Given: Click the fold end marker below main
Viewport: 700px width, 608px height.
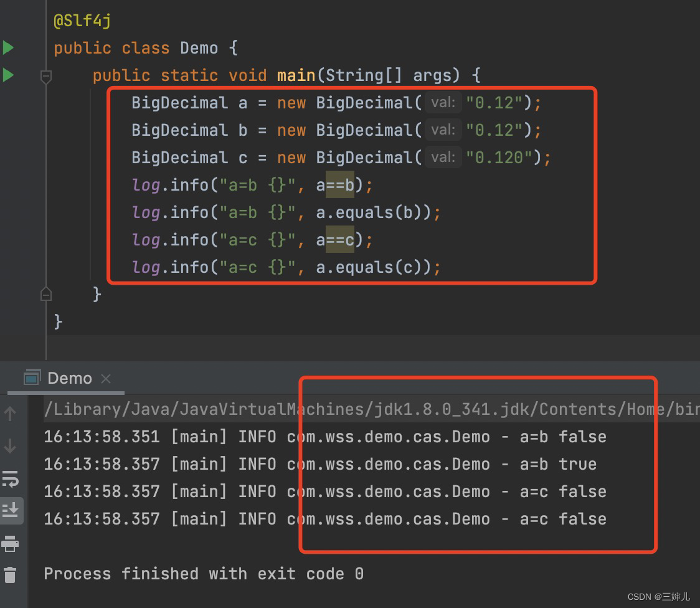Looking at the screenshot, I should tap(46, 293).
